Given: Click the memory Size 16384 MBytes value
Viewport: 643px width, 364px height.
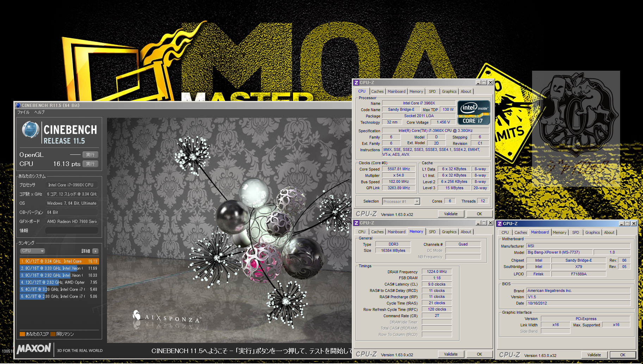Looking at the screenshot, I should click(393, 251).
